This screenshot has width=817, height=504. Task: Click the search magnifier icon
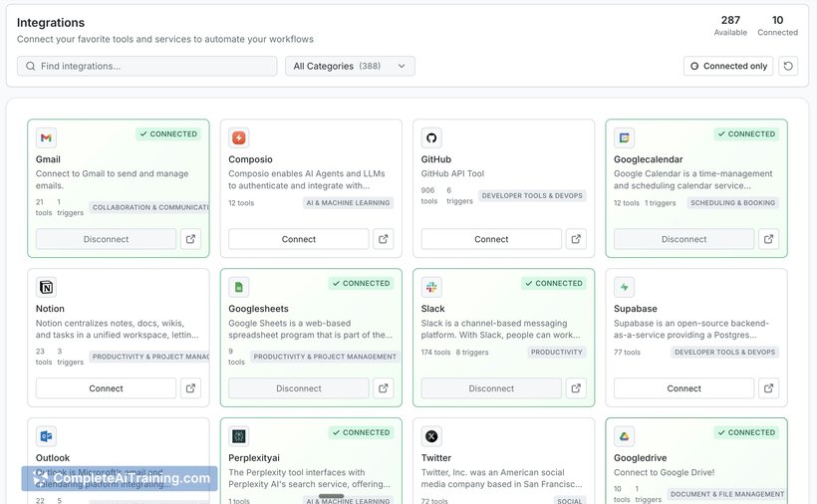(31, 66)
